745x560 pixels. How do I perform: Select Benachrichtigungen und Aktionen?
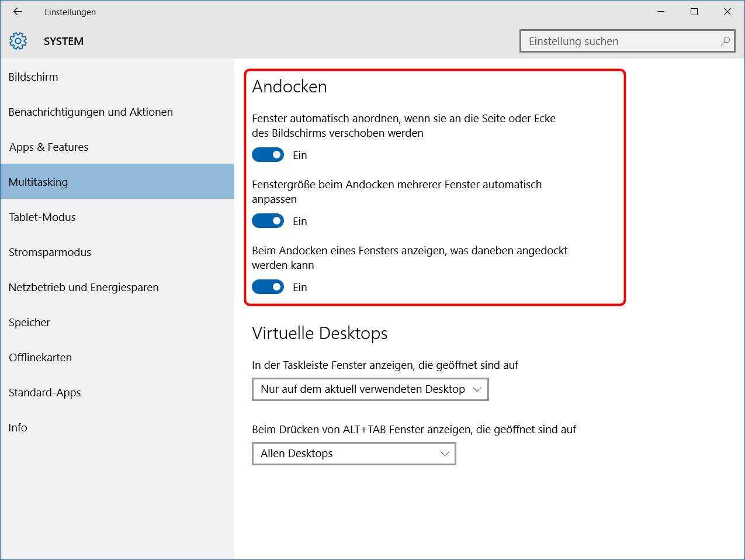point(91,112)
